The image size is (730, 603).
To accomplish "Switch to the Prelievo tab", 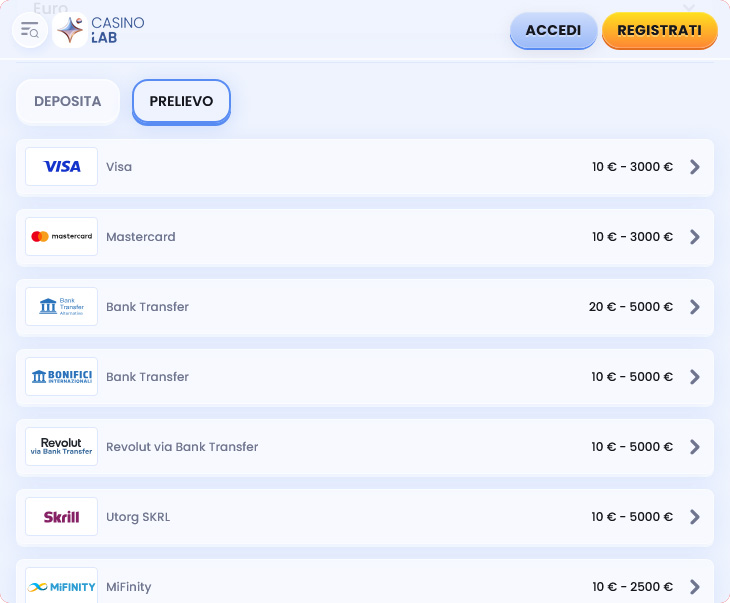I will point(182,102).
